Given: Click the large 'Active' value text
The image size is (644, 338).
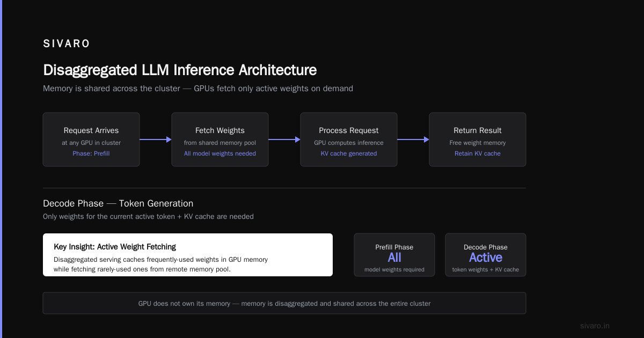Looking at the screenshot, I should [486, 258].
